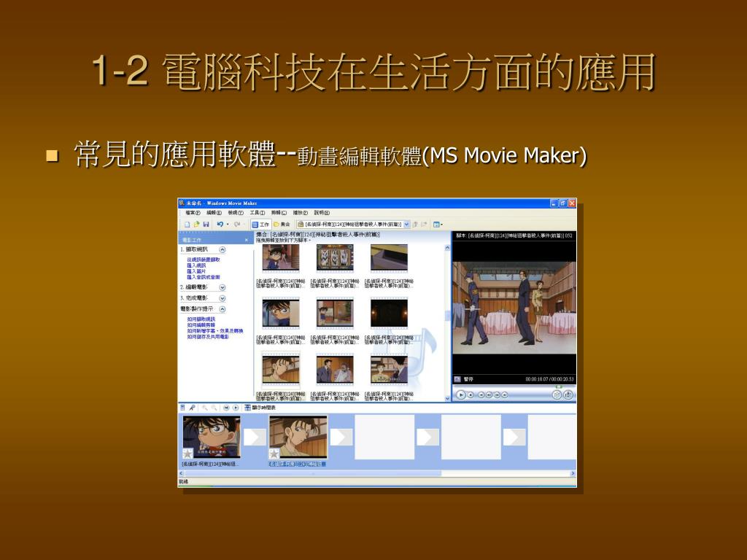747x560 pixels.
Task: Select the dark scene clip thumbnail
Action: pos(390,313)
